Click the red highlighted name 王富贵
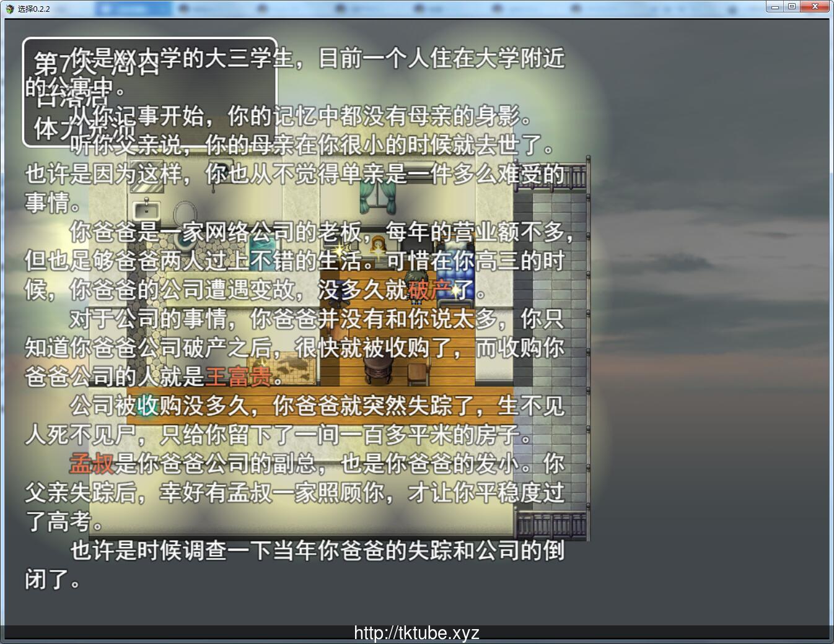Screen dimensions: 834x644 tap(239, 376)
